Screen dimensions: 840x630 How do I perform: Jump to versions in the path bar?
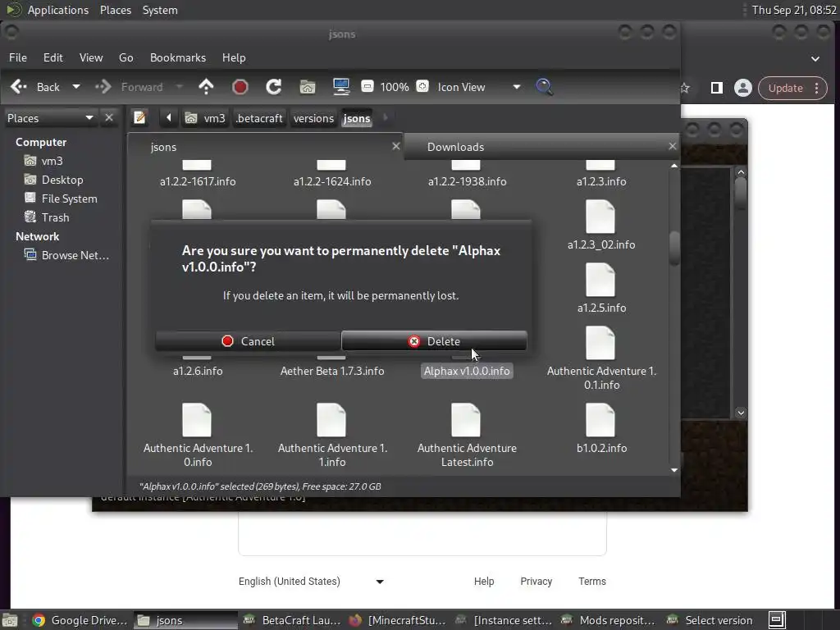coord(313,118)
